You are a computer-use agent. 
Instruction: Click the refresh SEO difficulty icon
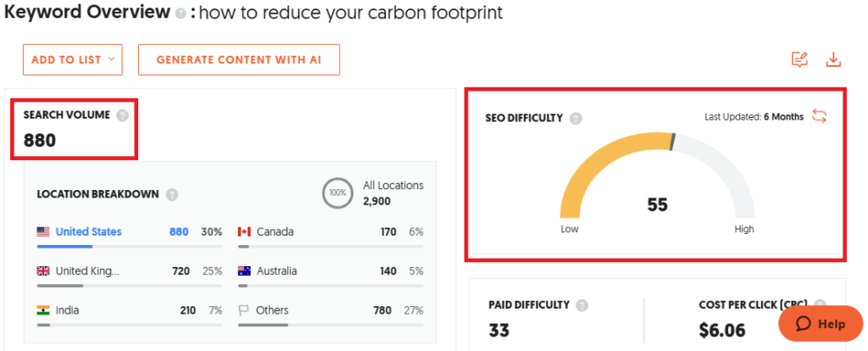pos(819,116)
